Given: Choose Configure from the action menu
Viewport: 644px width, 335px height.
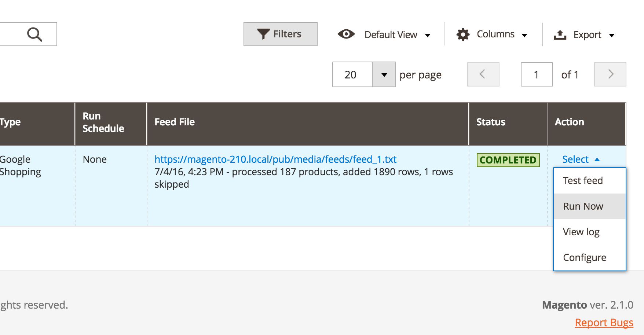Looking at the screenshot, I should tap(589, 258).
